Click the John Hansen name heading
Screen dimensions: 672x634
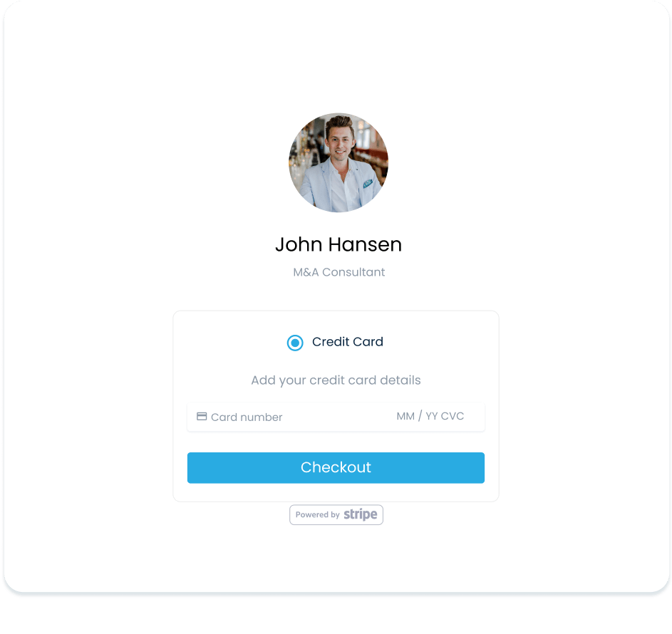(338, 244)
